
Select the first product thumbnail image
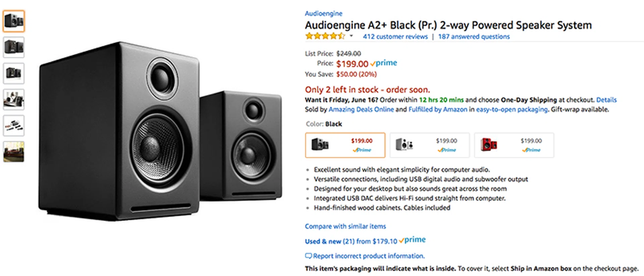point(14,21)
